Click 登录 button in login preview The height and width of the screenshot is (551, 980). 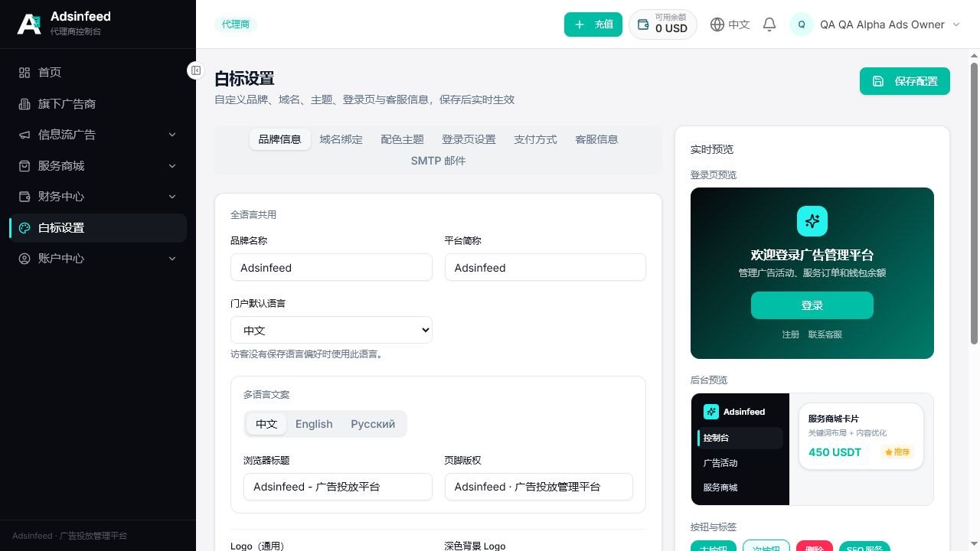tap(812, 305)
